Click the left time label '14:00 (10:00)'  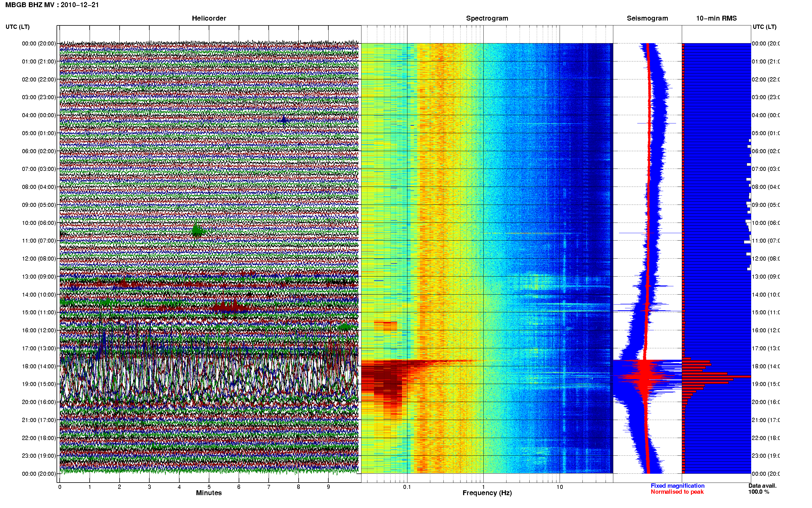coord(39,295)
